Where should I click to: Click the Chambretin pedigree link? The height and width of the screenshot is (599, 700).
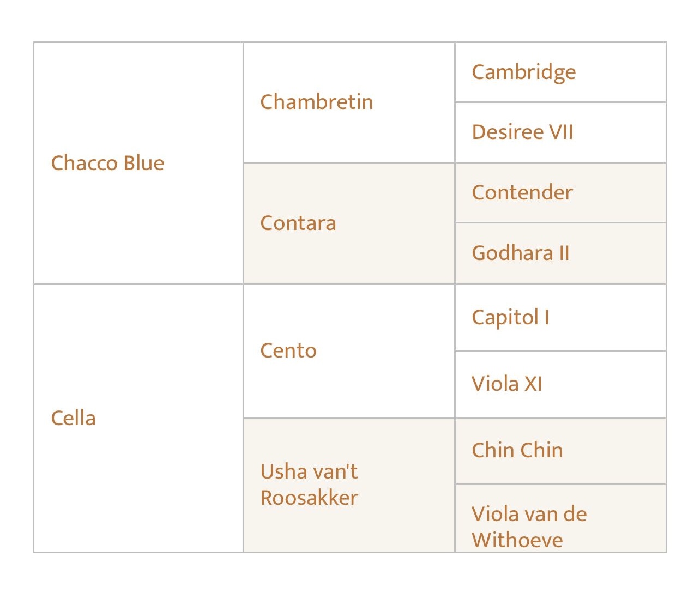click(x=317, y=102)
